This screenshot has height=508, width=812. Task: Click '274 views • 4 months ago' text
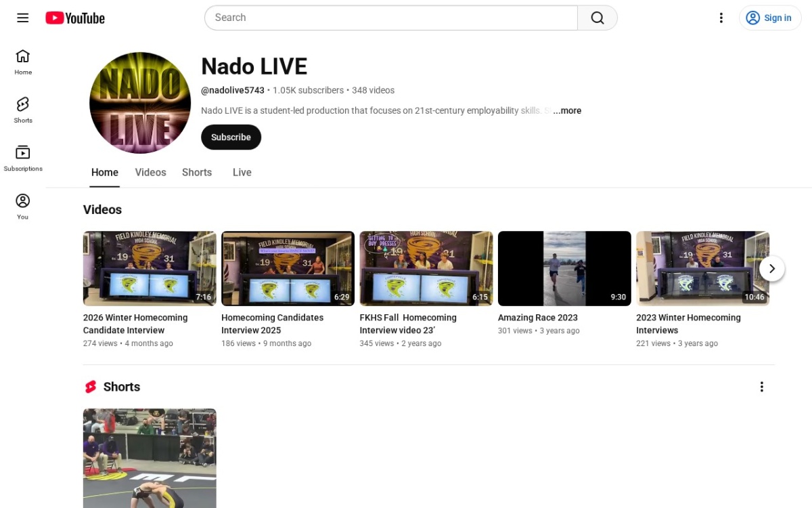point(128,343)
